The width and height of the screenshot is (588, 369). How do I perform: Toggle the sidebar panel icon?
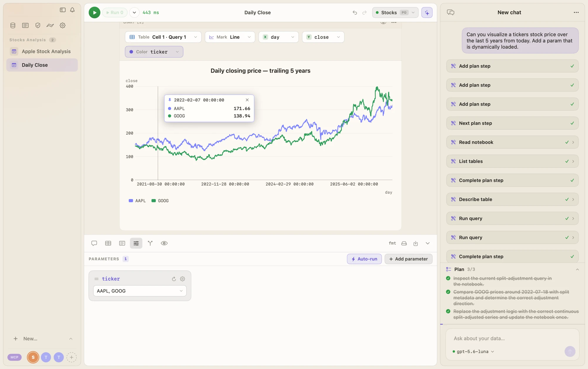point(63,10)
